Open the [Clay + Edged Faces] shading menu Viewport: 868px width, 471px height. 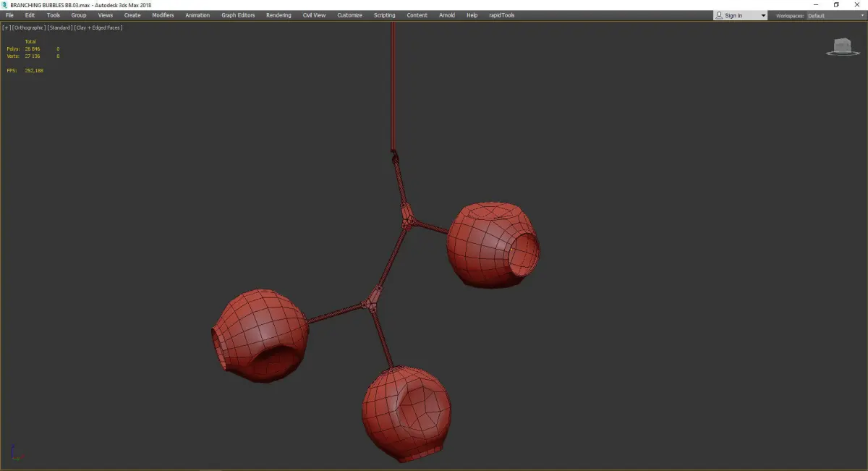coord(98,27)
